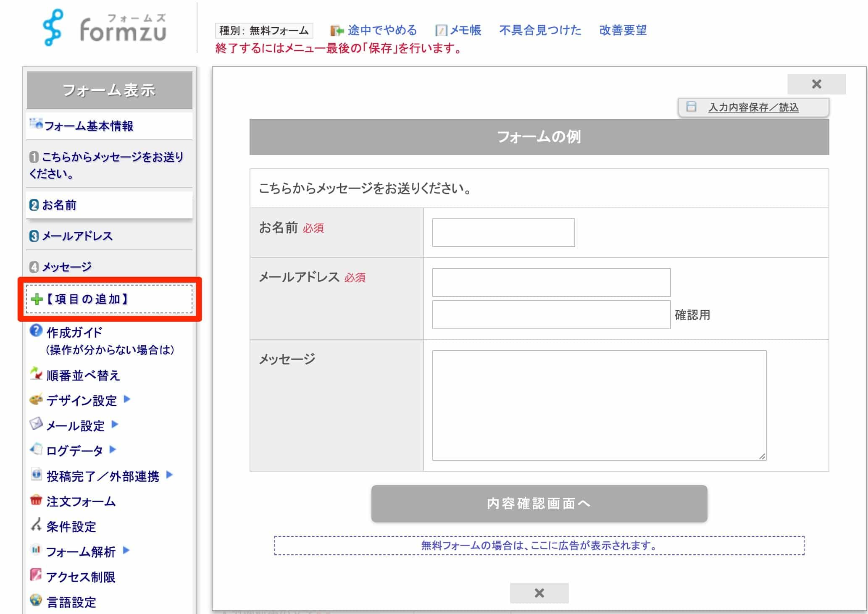Close the form preview with the X

pyautogui.click(x=816, y=84)
